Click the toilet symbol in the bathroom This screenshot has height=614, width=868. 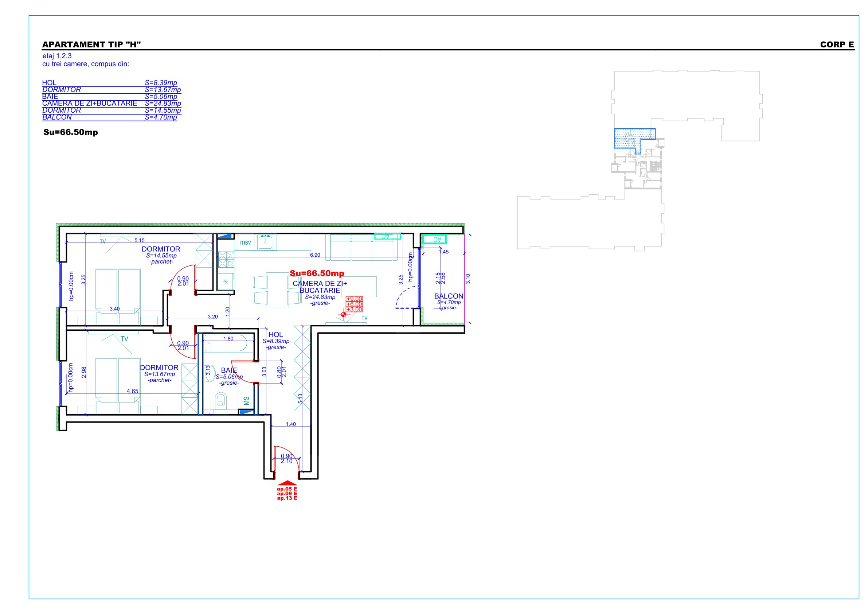(x=221, y=400)
